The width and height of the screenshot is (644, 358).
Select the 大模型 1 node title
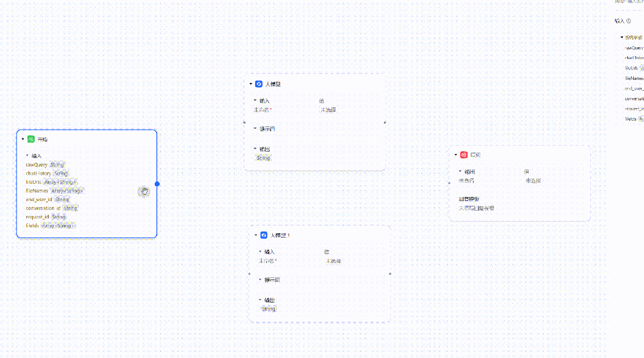[x=280, y=236]
